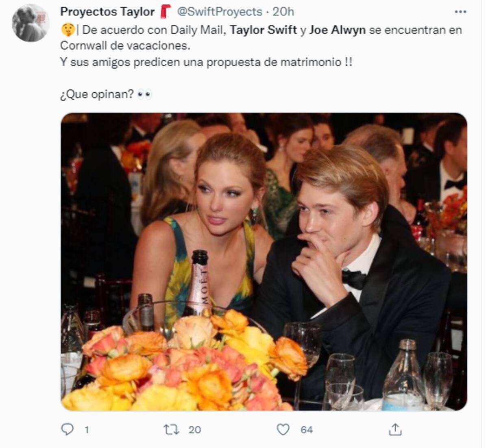Open the Proyectos Taylor display name
This screenshot has width=488, height=448.
click(107, 12)
